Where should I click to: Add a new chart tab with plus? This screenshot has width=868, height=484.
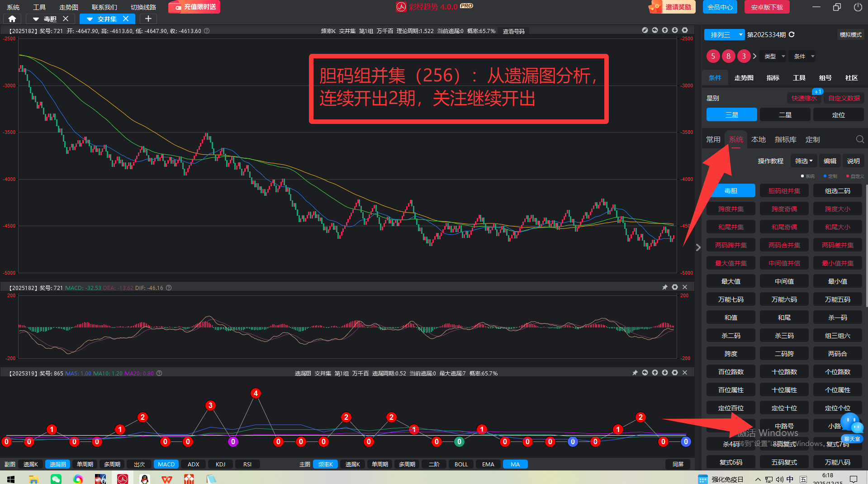[x=148, y=19]
